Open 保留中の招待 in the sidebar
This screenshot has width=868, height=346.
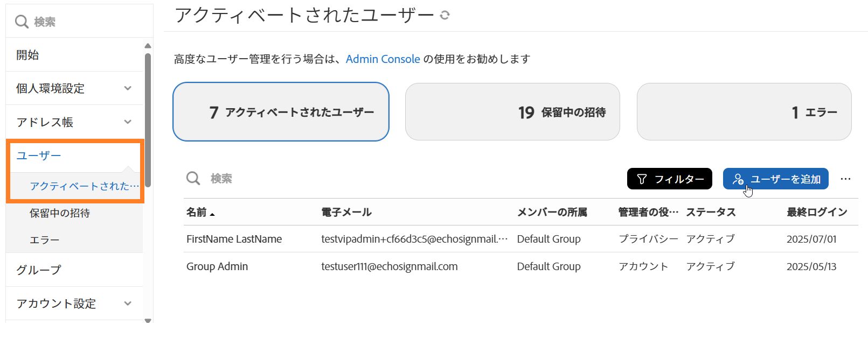60,213
